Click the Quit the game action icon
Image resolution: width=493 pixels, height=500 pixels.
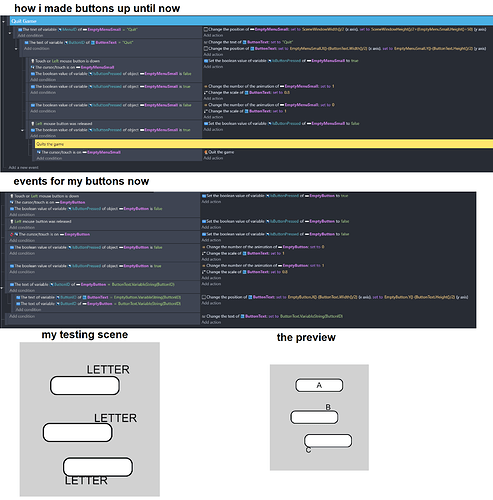tap(206, 152)
